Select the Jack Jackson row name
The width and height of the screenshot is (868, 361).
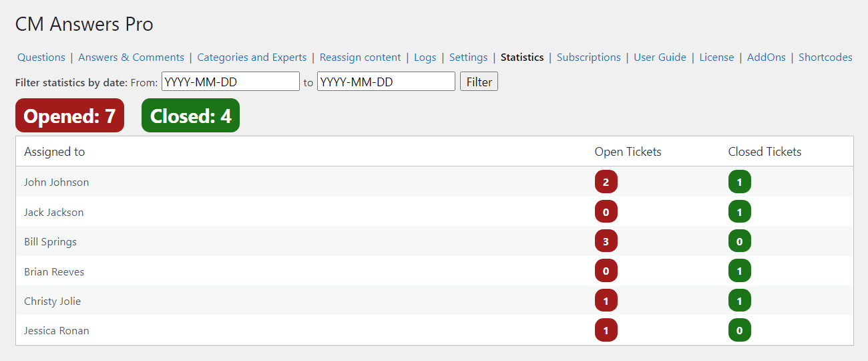[x=53, y=212]
